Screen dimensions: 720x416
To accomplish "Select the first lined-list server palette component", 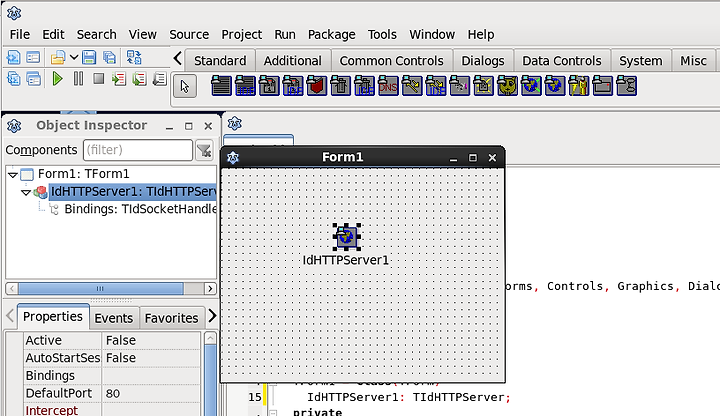I will (x=221, y=86).
